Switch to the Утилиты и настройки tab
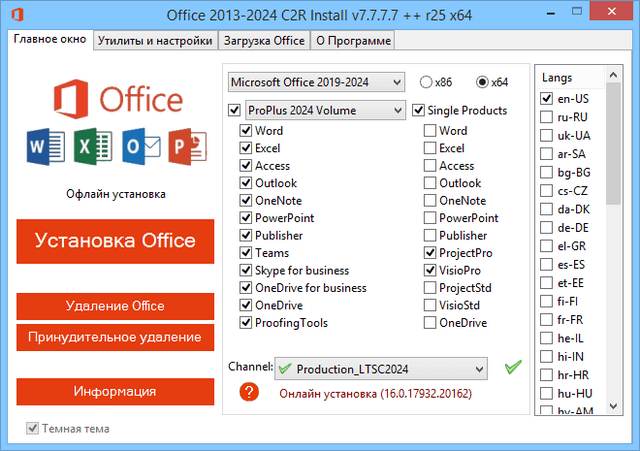The width and height of the screenshot is (640, 451). point(155,41)
